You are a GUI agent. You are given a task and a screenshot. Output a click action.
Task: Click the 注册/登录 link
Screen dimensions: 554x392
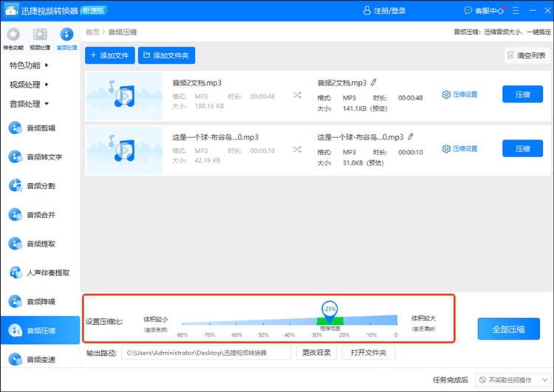[x=390, y=11]
